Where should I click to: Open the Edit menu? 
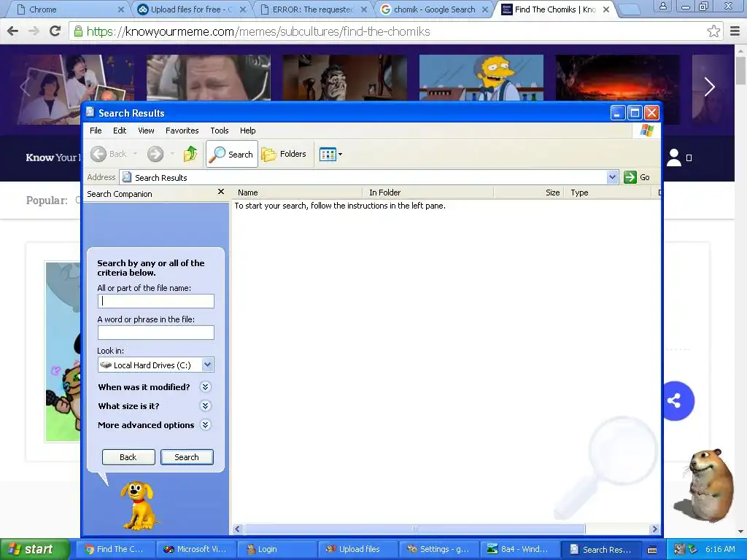120,131
